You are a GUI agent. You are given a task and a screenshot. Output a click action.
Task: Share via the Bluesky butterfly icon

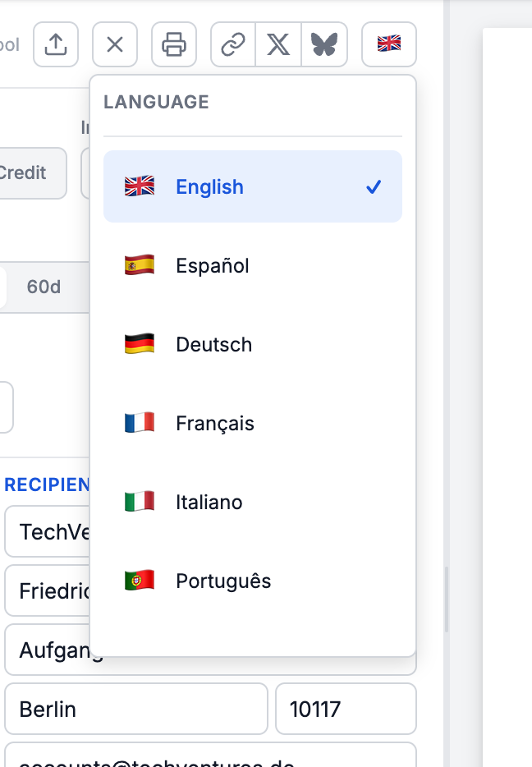coord(324,44)
